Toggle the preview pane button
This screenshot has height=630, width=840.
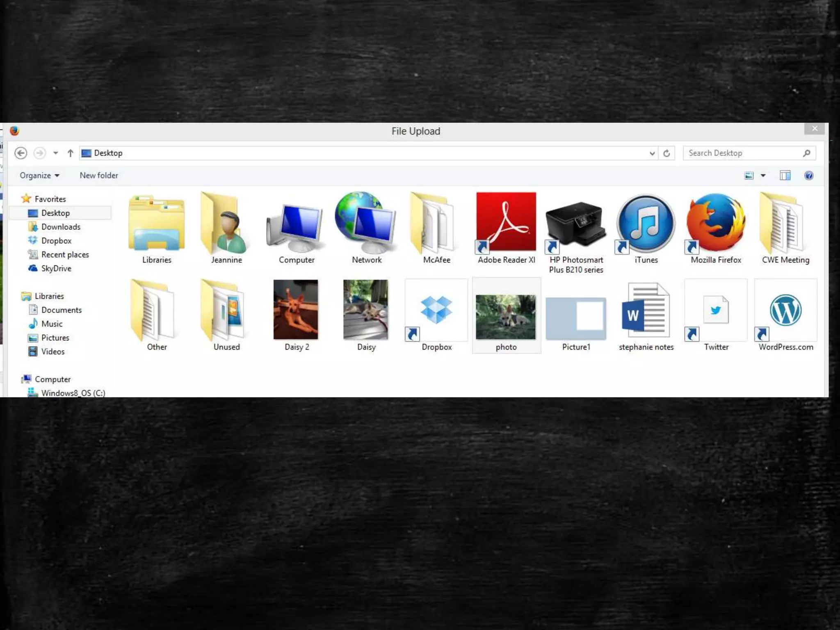tap(785, 176)
